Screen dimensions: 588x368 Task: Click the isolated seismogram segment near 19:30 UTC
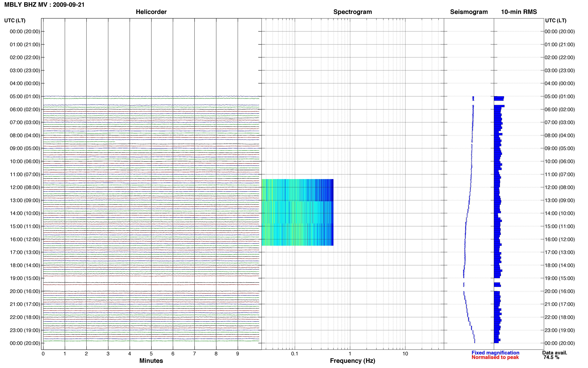point(464,285)
